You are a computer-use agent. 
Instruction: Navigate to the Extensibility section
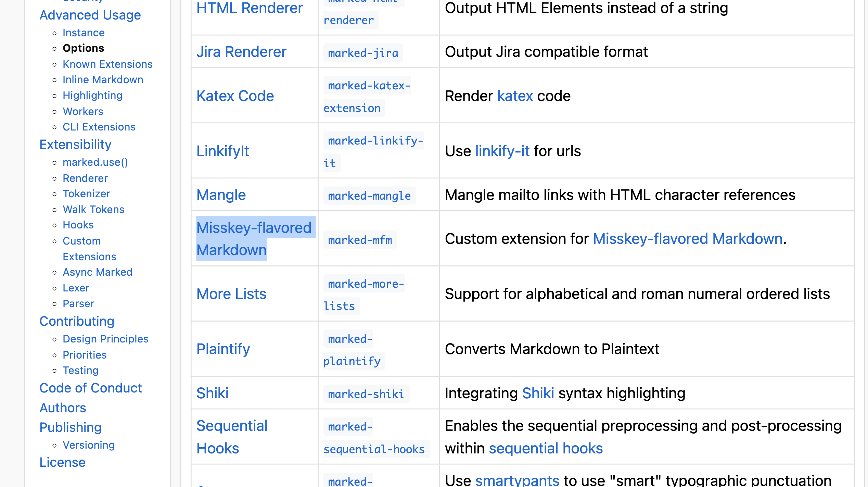pos(75,145)
